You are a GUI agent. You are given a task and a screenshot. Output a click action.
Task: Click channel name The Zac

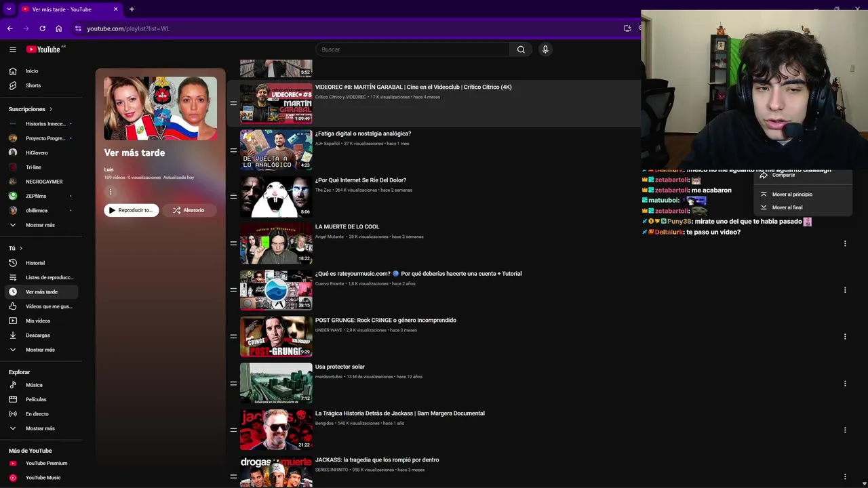(323, 190)
